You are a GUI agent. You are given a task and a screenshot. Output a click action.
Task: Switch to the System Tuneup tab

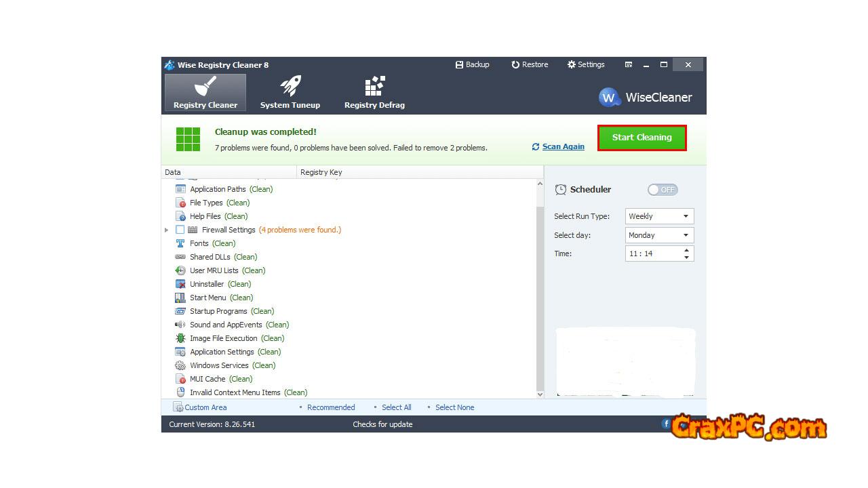(290, 92)
